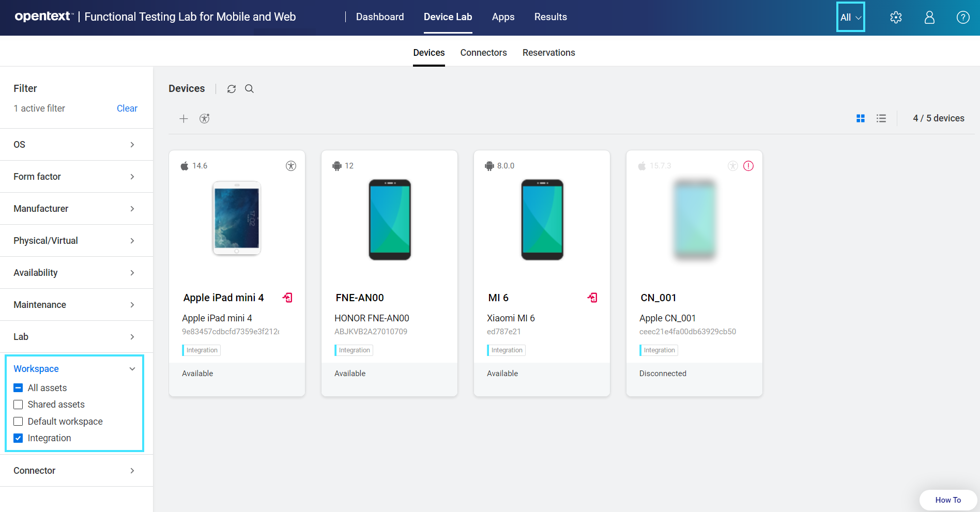Click the How To button
980x512 pixels.
947,500
